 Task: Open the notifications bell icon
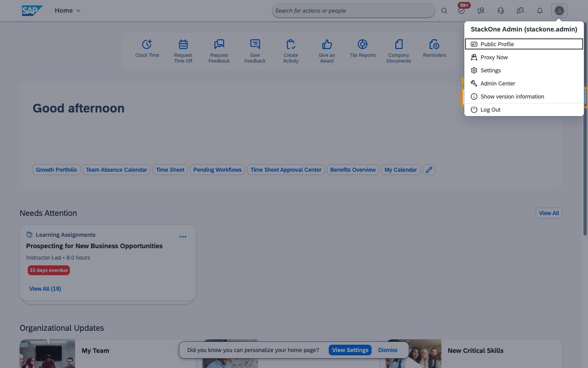(540, 11)
